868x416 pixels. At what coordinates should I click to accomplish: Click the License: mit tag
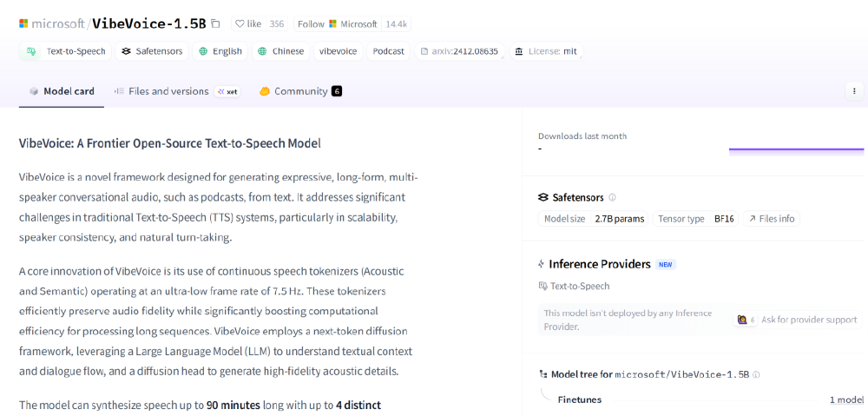pos(545,51)
